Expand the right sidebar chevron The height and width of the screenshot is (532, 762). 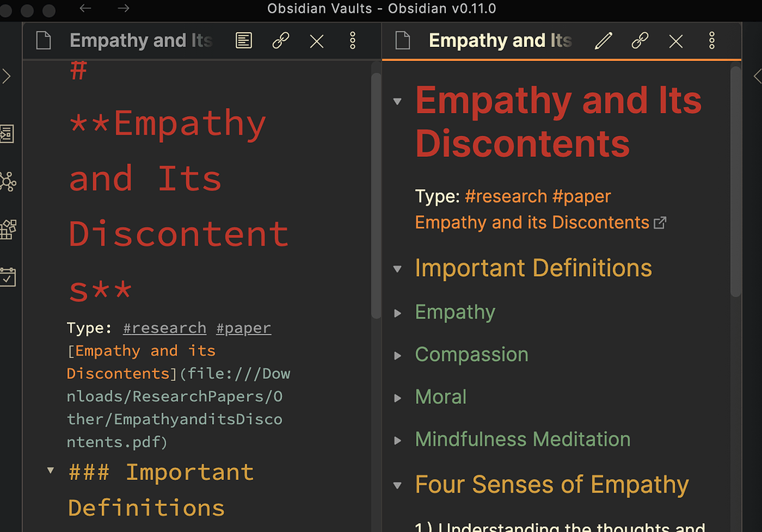757,76
